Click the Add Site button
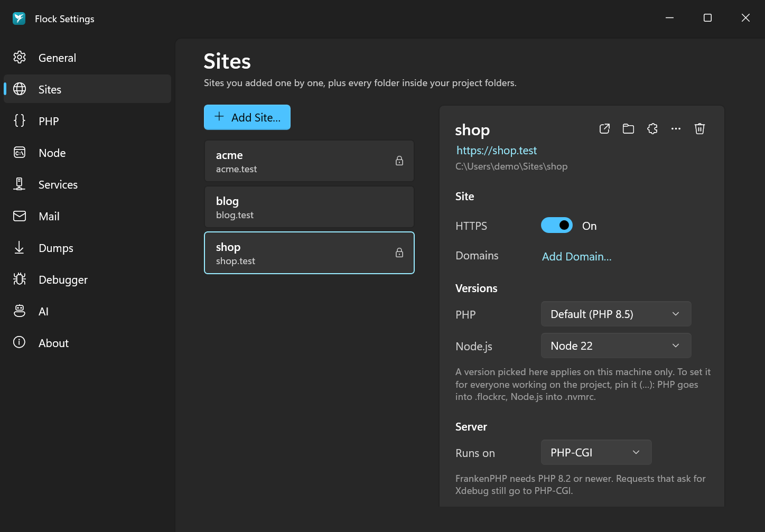Screen dimensions: 765x532 tap(247, 117)
